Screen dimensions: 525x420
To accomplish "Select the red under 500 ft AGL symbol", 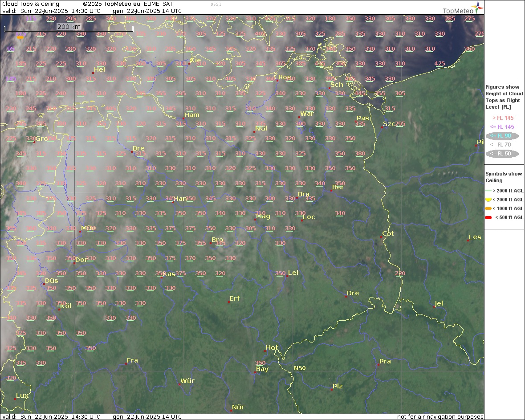I will point(488,217).
